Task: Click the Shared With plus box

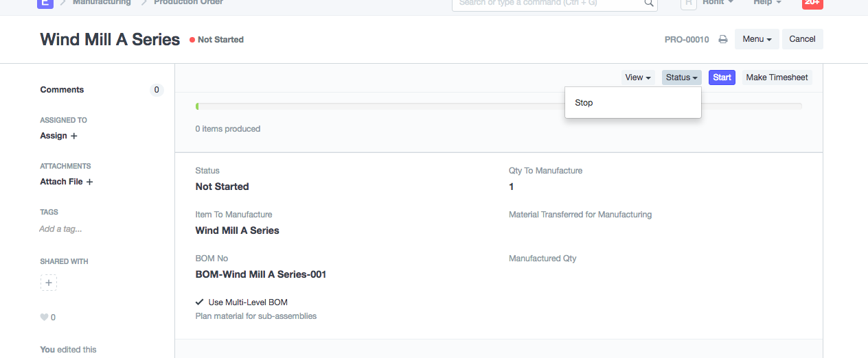Action: (x=49, y=283)
